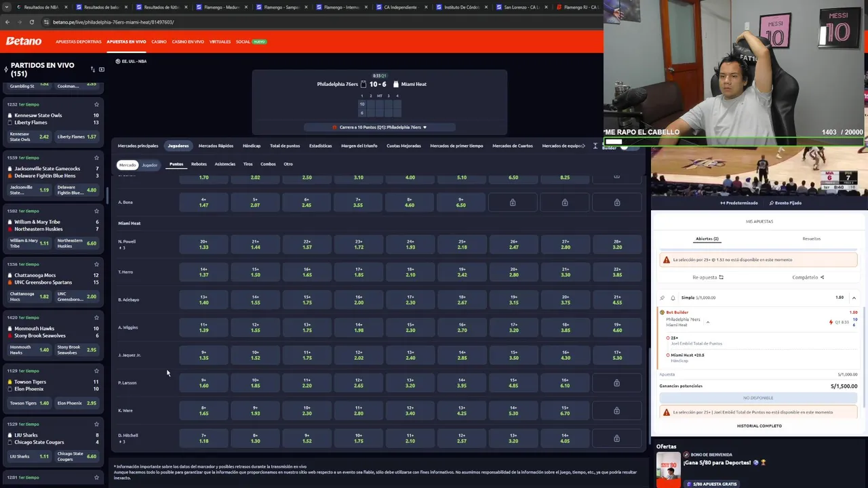
Task: Click the locked market in K. Ware row
Action: tap(616, 411)
